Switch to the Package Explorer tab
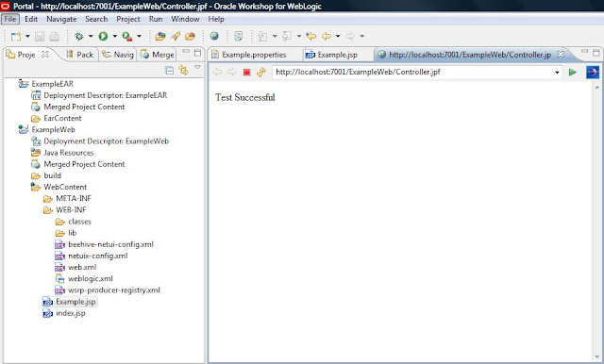The image size is (604, 364). (80, 55)
